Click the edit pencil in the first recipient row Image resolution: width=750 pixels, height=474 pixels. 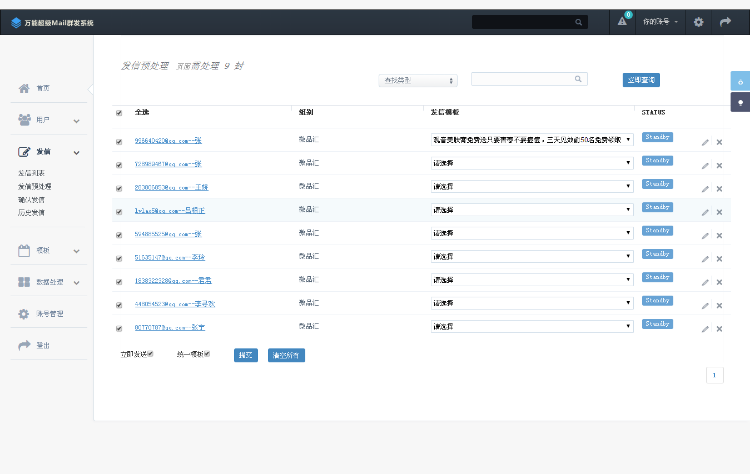point(705,143)
